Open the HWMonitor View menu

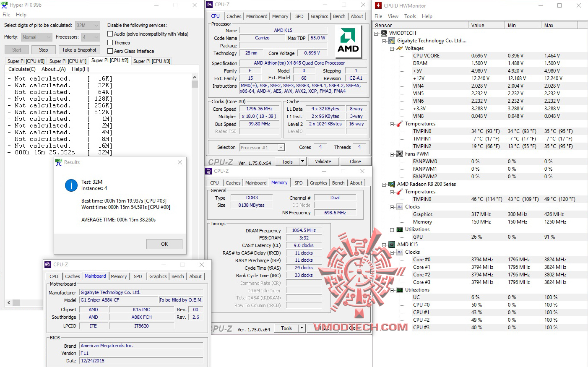[393, 16]
